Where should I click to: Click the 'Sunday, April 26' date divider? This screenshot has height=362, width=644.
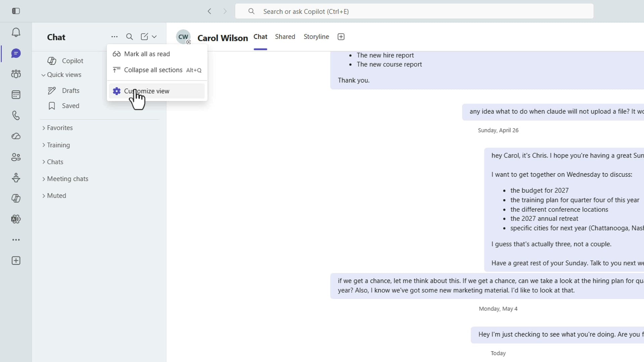click(498, 130)
